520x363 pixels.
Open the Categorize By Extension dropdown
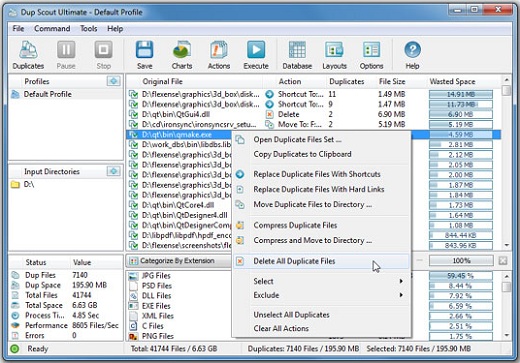tap(178, 261)
